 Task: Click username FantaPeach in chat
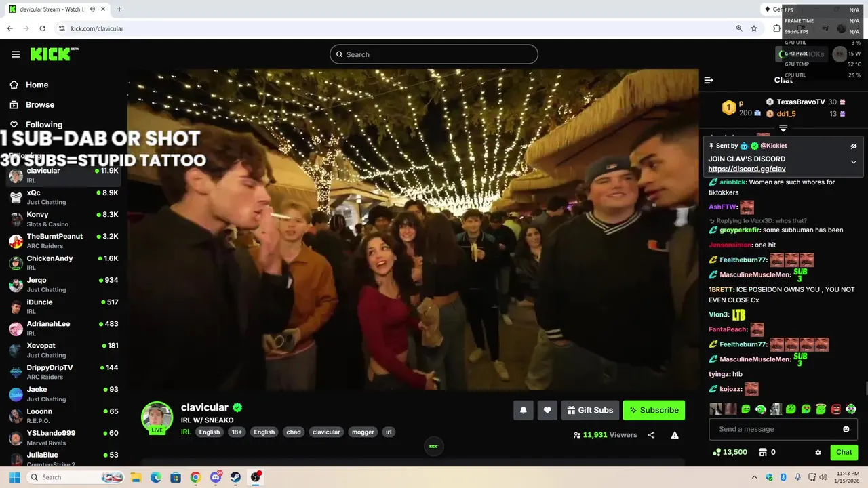point(728,329)
